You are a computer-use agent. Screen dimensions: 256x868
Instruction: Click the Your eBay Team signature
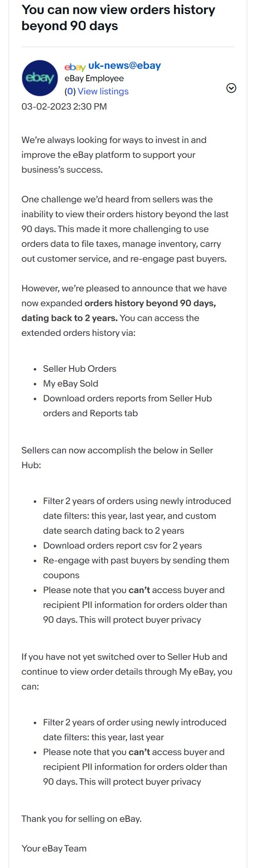[x=54, y=849]
